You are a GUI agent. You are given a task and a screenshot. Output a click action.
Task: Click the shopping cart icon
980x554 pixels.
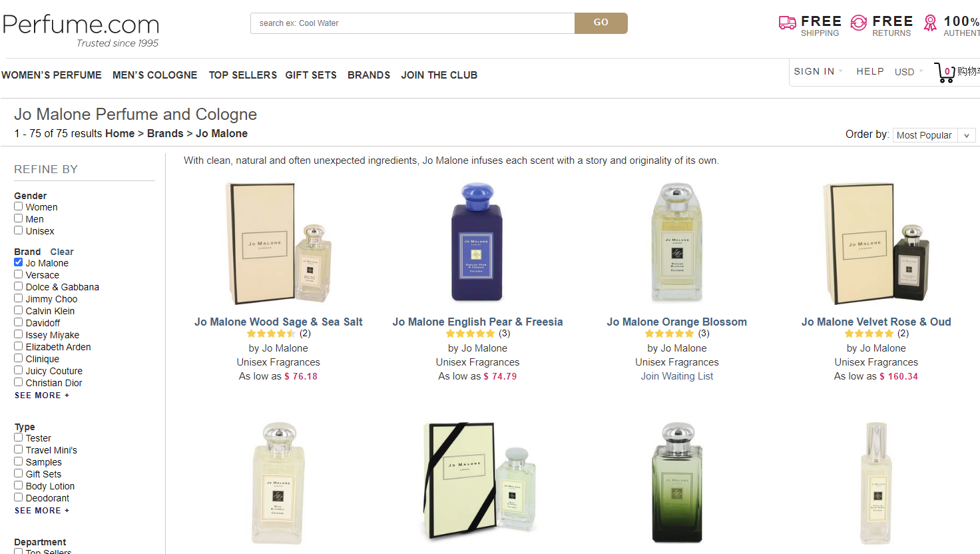pyautogui.click(x=945, y=73)
